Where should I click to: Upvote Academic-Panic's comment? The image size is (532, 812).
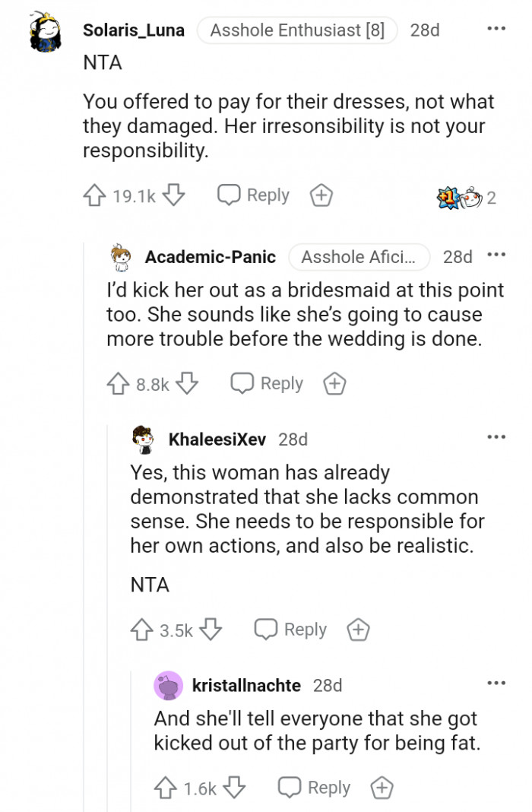pos(118,385)
